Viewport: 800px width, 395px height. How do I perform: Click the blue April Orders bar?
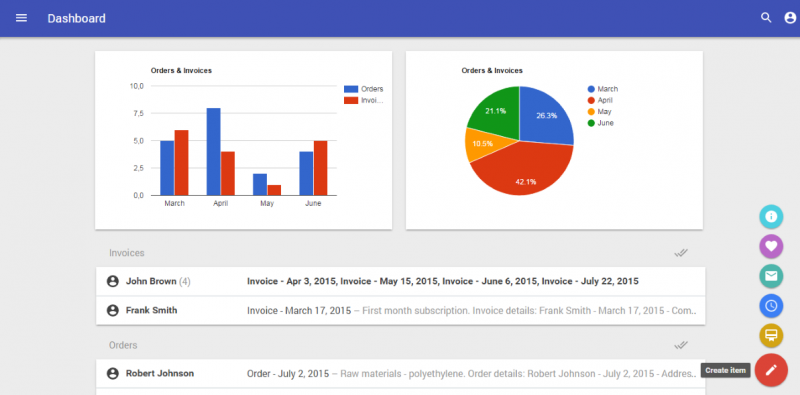point(213,152)
